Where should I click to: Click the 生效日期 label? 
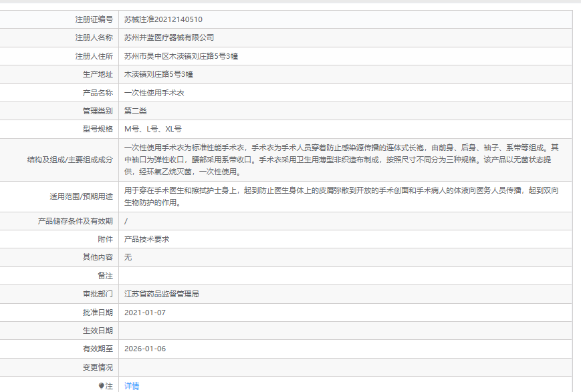point(98,331)
